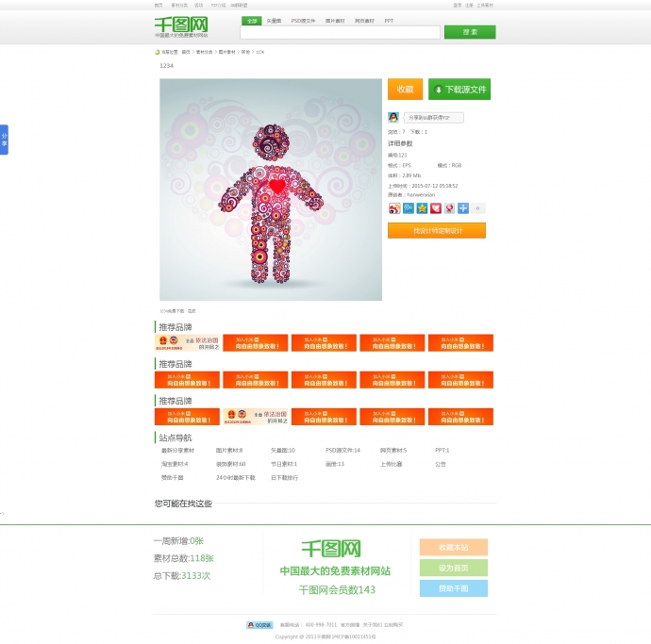Open the 24小时最新下载 link
The image size is (651, 644).
236,478
